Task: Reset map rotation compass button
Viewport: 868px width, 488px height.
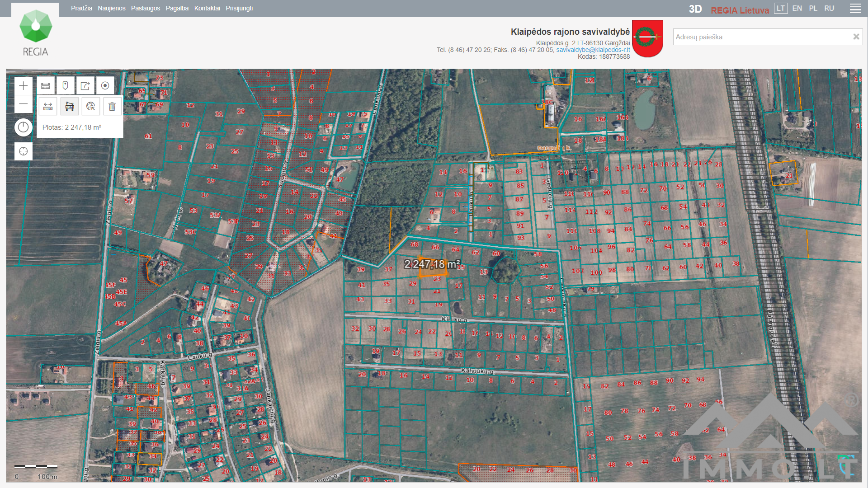Action: pyautogui.click(x=24, y=127)
